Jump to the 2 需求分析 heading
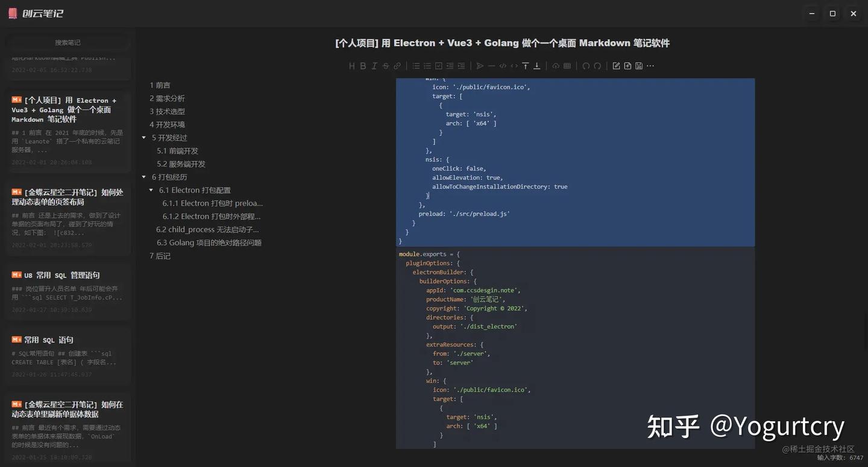868x467 pixels. coord(167,98)
